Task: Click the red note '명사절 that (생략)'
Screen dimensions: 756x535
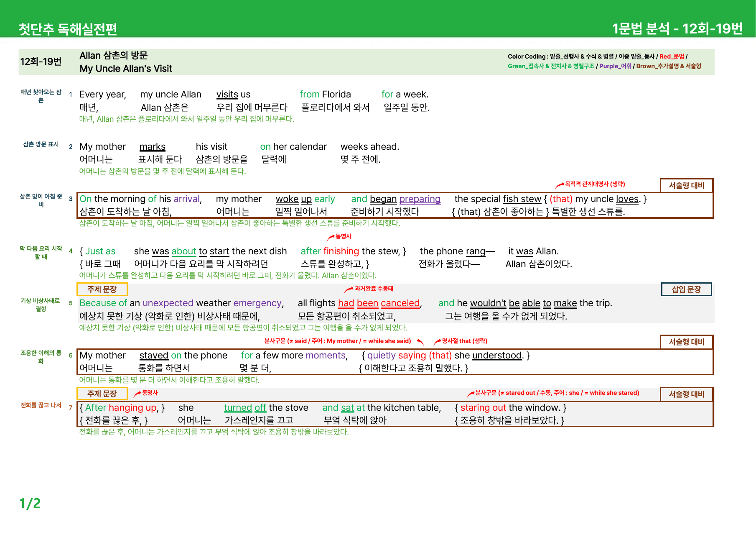Action: [x=464, y=341]
